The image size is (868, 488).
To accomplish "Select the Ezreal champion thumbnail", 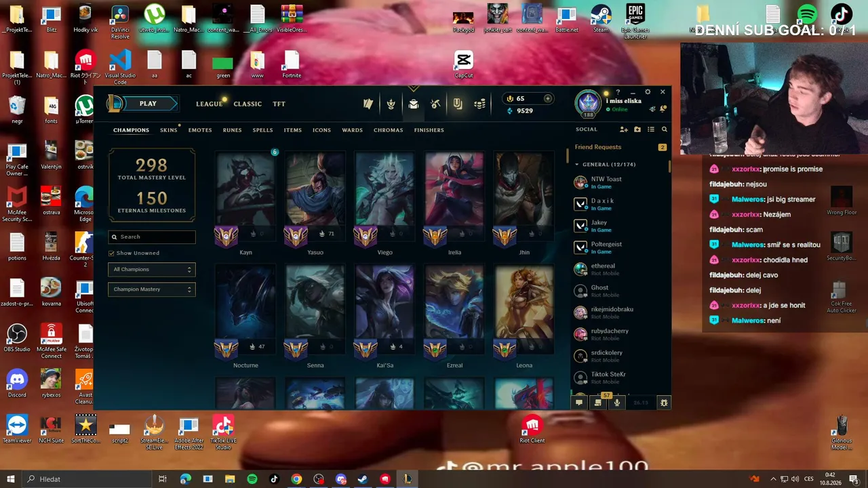I will [454, 310].
